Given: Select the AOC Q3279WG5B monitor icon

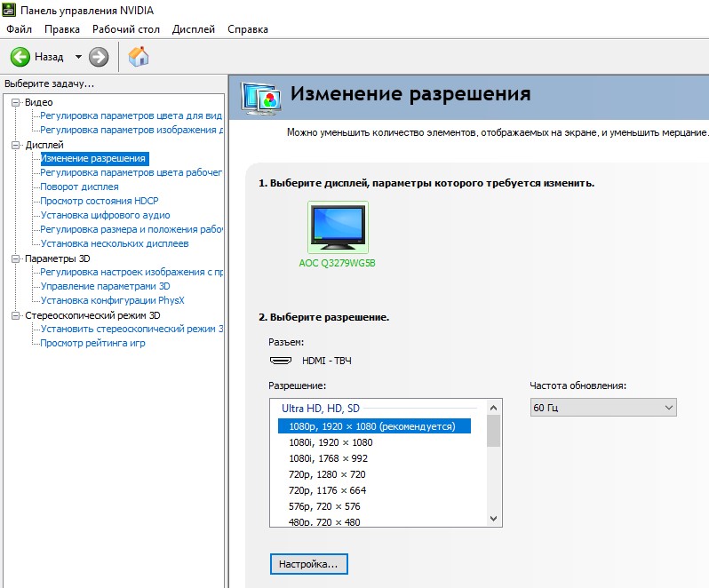Looking at the screenshot, I should coord(338,227).
